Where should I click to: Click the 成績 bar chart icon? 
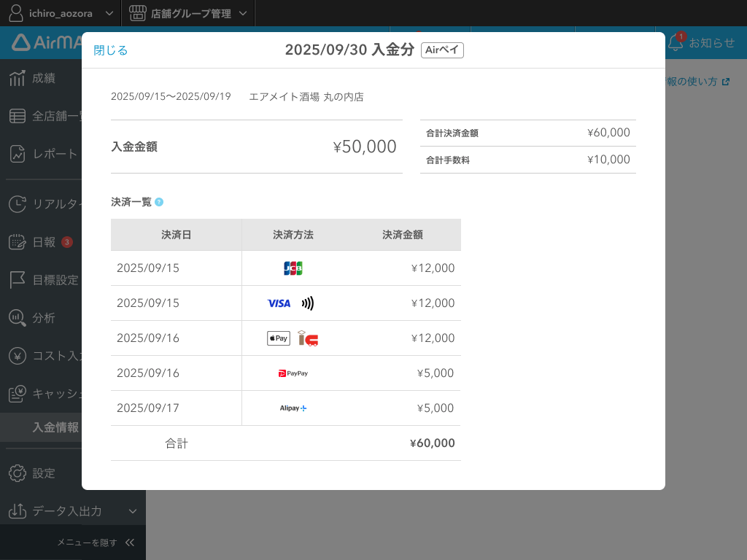pos(18,78)
